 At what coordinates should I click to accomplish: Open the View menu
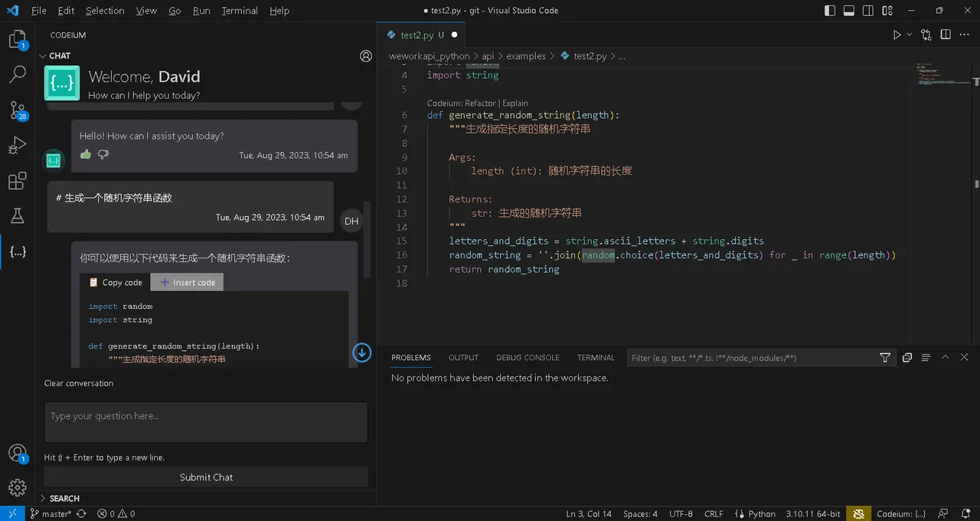pyautogui.click(x=146, y=11)
